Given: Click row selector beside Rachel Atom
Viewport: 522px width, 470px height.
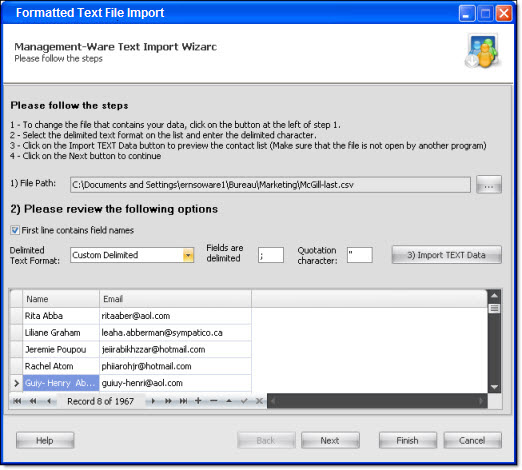Looking at the screenshot, I should click(16, 366).
